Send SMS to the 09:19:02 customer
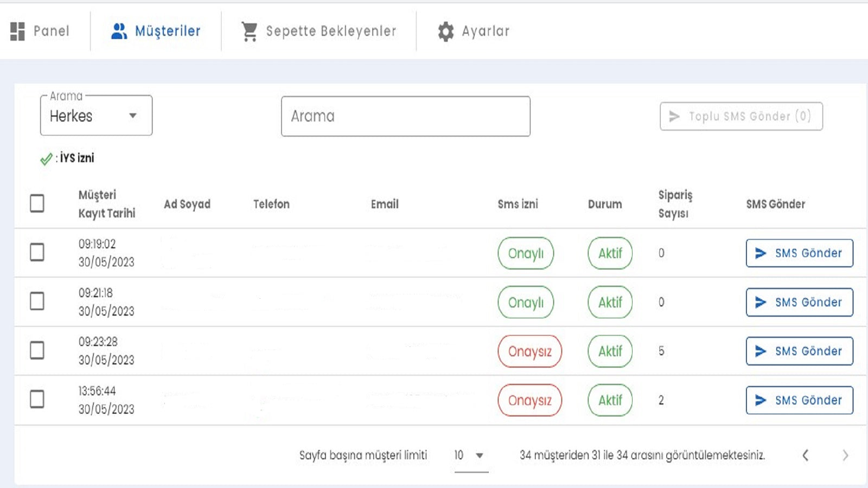This screenshot has height=488, width=868. 799,253
